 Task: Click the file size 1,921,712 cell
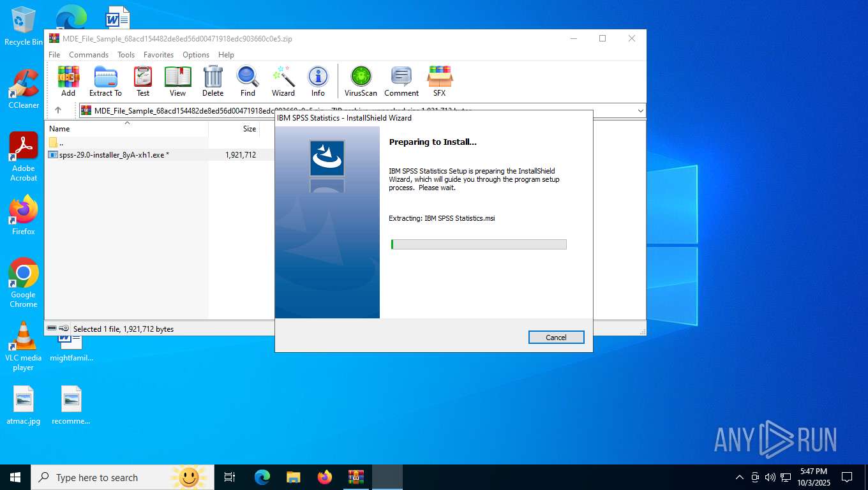click(241, 154)
